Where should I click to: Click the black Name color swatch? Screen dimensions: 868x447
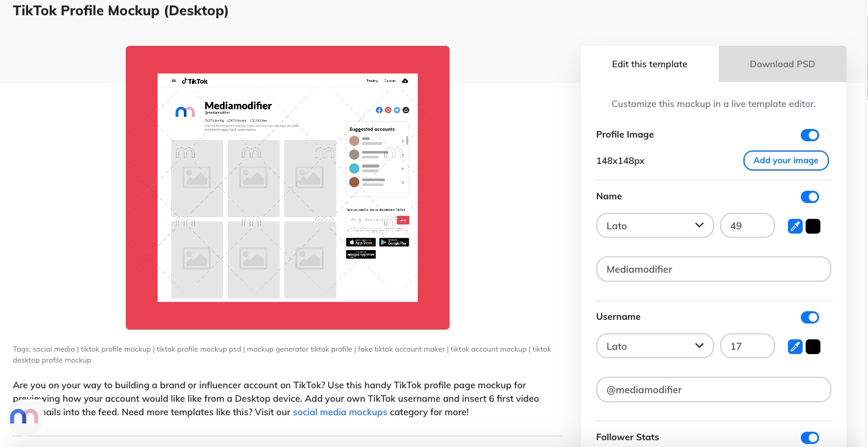click(813, 226)
